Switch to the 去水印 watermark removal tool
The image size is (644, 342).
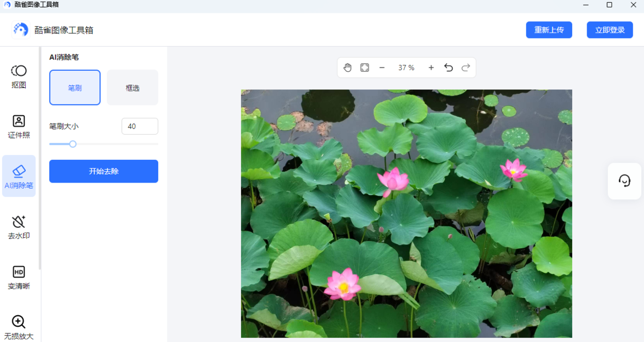[x=19, y=227]
